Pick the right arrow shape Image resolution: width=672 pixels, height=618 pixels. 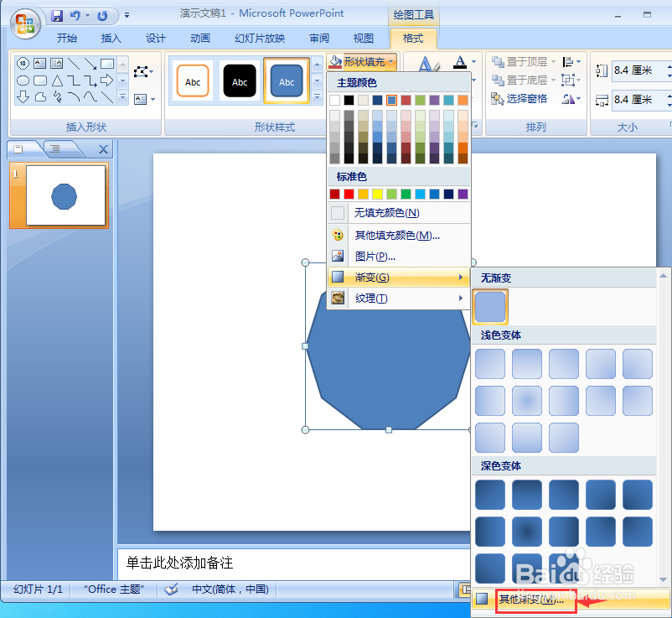[106, 80]
